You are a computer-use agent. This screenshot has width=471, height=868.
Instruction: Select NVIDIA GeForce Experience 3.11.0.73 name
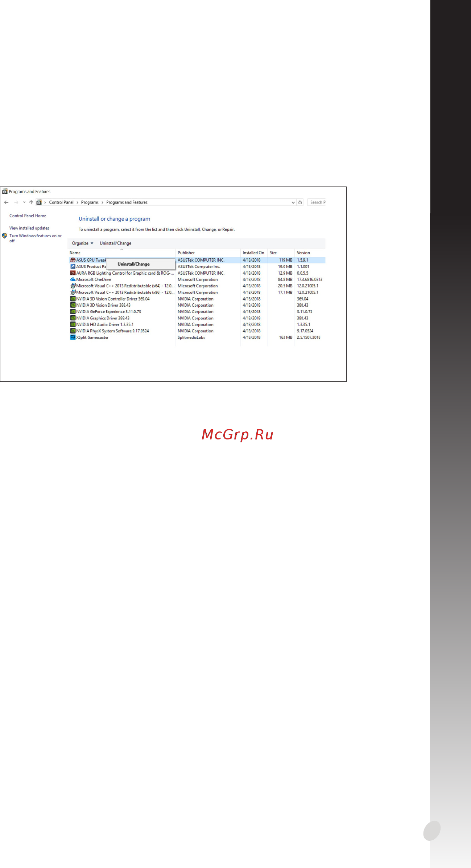tap(109, 312)
